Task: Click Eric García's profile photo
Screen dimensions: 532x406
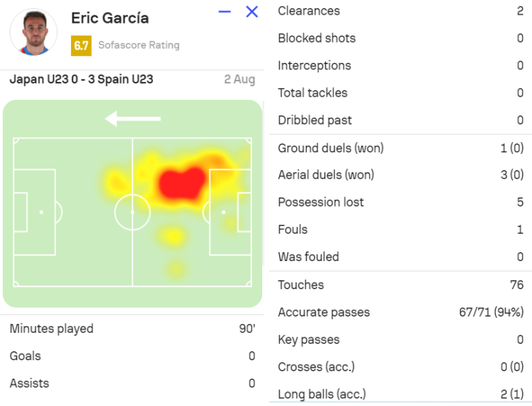Action: tap(34, 33)
